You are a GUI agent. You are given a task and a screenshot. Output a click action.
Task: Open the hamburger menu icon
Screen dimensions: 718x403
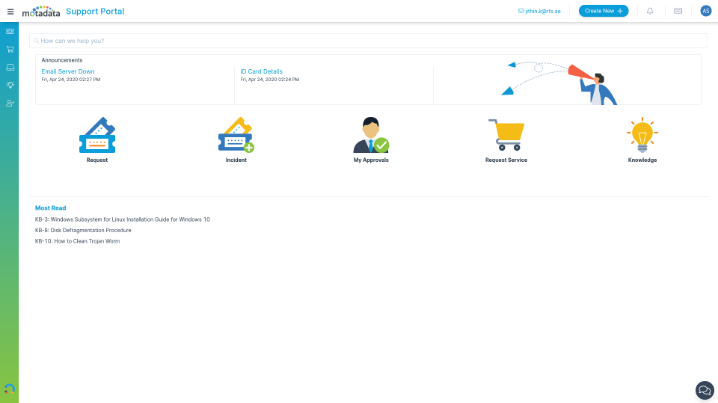[x=10, y=11]
